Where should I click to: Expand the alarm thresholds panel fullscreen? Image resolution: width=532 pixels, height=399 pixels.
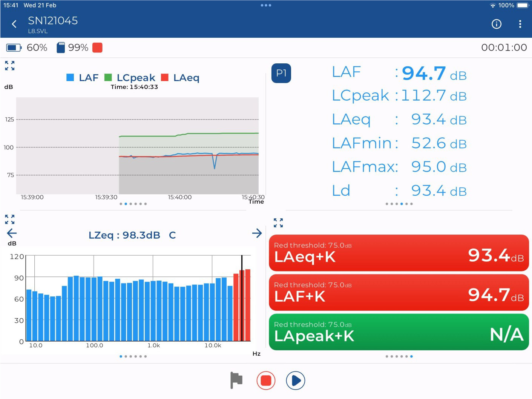click(278, 223)
